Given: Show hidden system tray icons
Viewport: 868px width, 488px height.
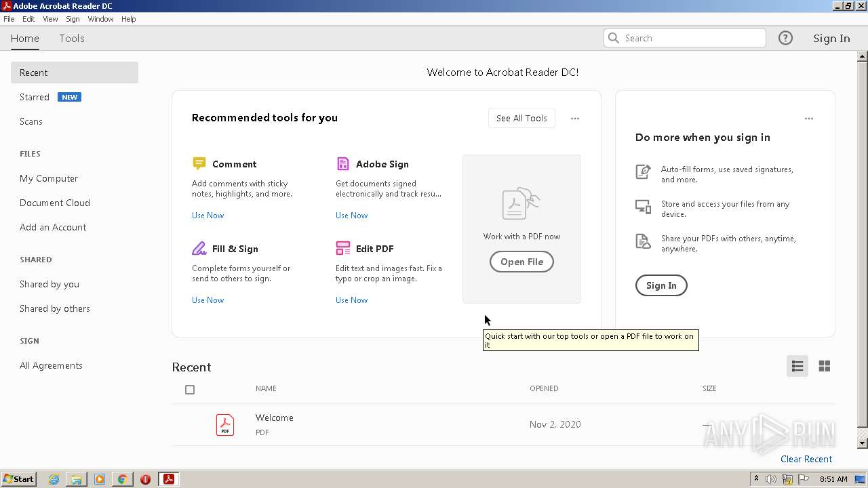Looking at the screenshot, I should [x=756, y=479].
